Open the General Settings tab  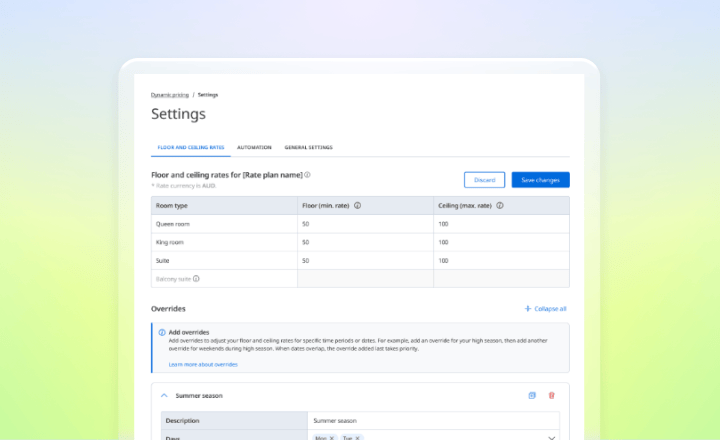(x=308, y=147)
